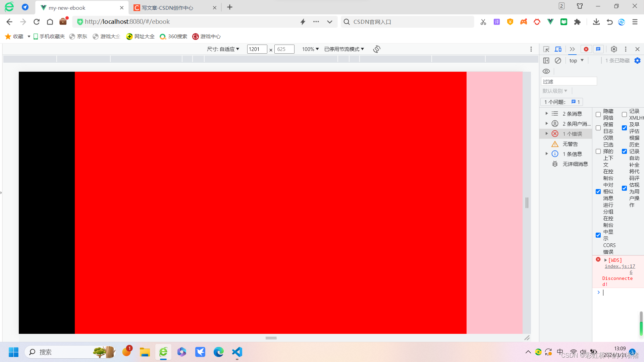Show more DevTools tabs chevron
Viewport: 644px width, 362px height.
[x=572, y=49]
